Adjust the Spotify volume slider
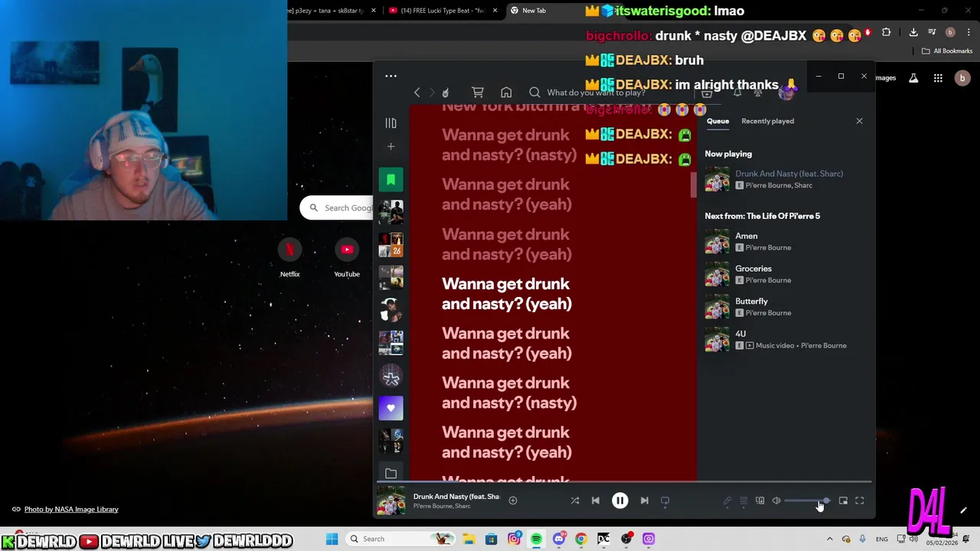The height and width of the screenshot is (551, 980). click(x=806, y=501)
